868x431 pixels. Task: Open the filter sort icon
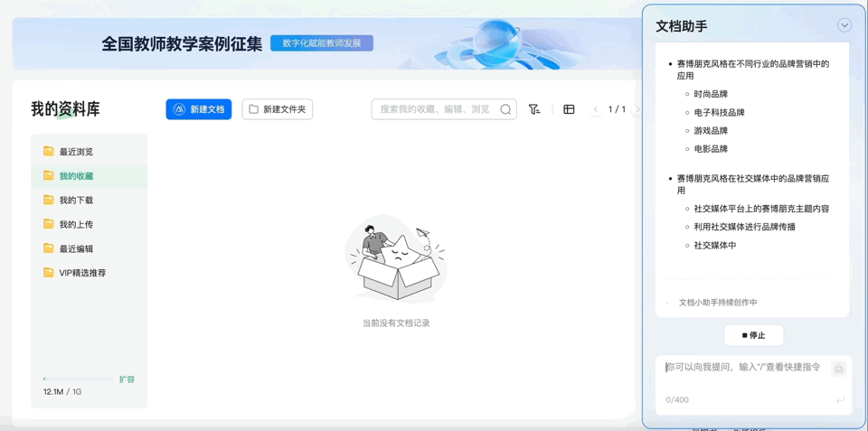coord(534,109)
